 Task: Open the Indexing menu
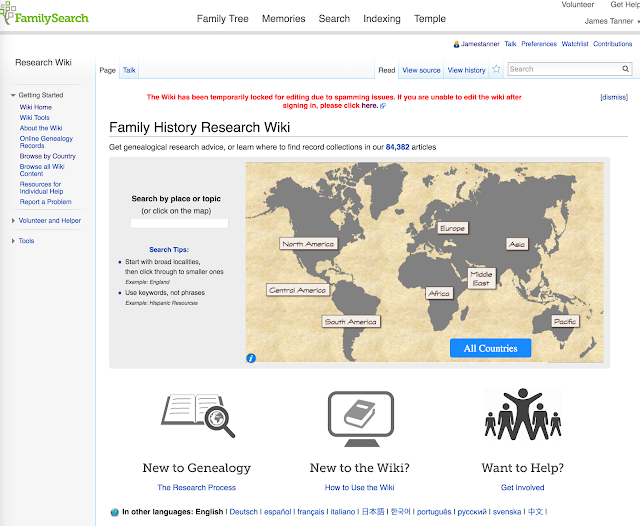point(382,19)
